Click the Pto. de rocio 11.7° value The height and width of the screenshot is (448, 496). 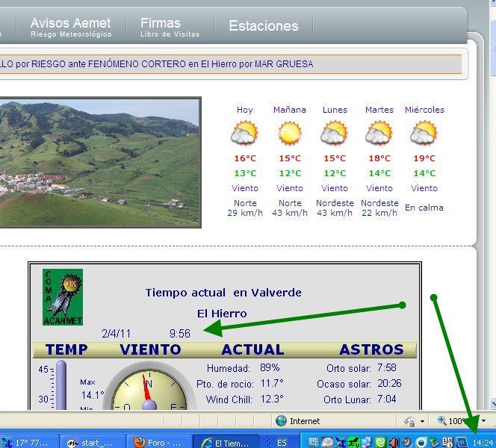[272, 384]
